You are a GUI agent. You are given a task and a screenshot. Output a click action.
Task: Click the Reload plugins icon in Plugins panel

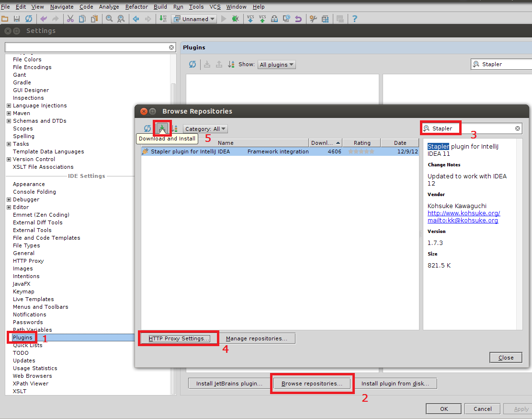coord(192,64)
